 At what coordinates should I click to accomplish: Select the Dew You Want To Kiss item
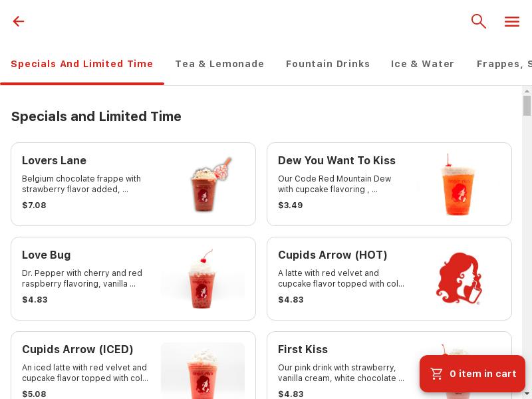point(389,184)
